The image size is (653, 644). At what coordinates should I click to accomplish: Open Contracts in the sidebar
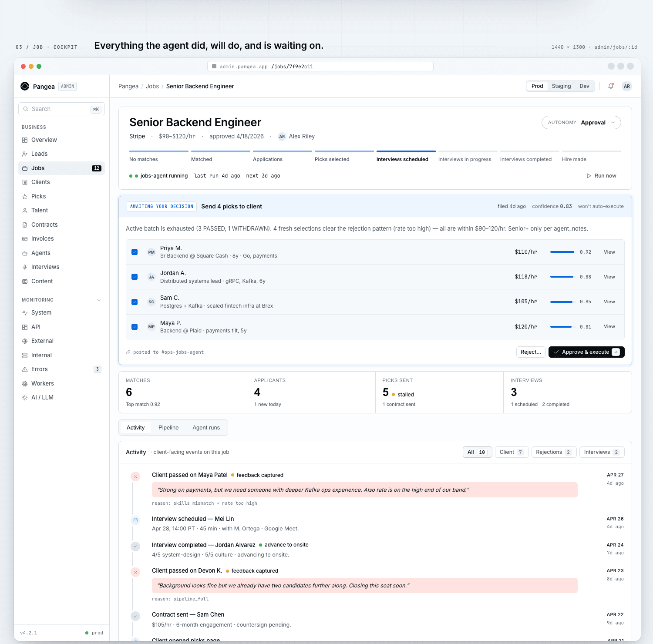tap(61, 225)
